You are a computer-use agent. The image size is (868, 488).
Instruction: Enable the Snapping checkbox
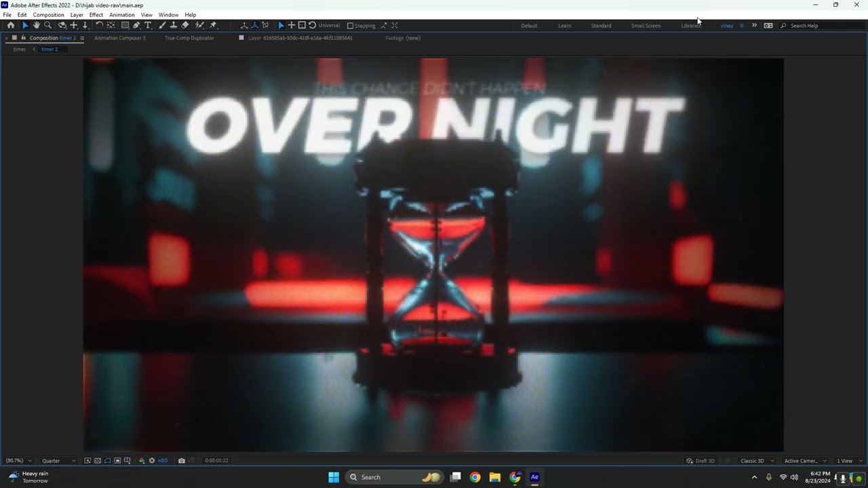point(351,26)
